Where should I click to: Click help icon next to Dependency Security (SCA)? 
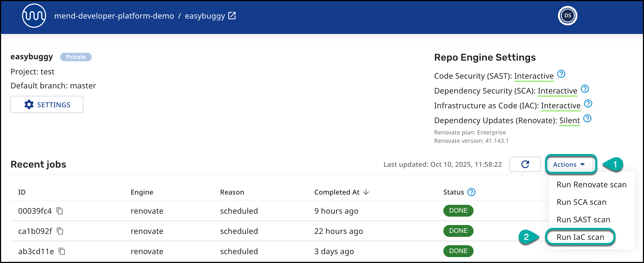(585, 89)
